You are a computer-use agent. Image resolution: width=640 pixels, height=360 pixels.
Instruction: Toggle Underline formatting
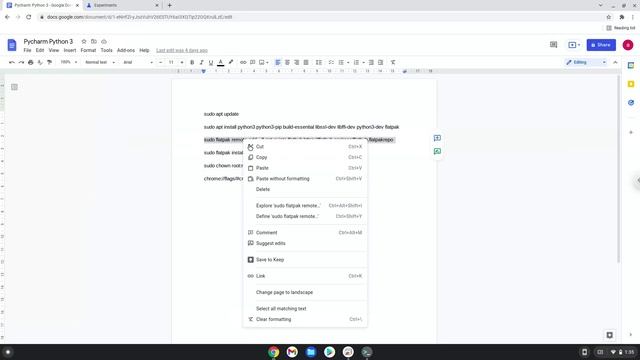[211, 62]
